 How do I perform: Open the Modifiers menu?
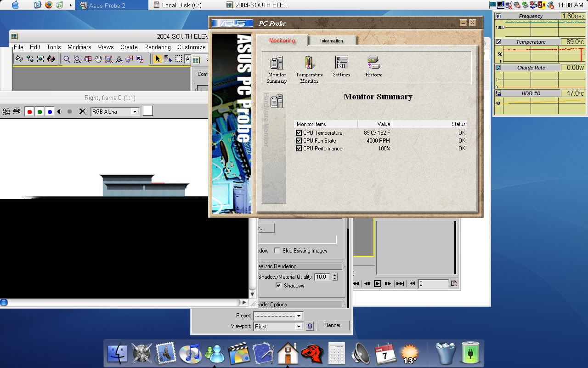click(79, 47)
